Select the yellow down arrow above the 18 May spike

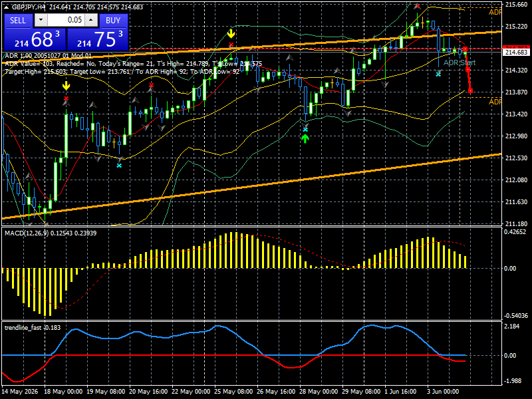point(66,86)
